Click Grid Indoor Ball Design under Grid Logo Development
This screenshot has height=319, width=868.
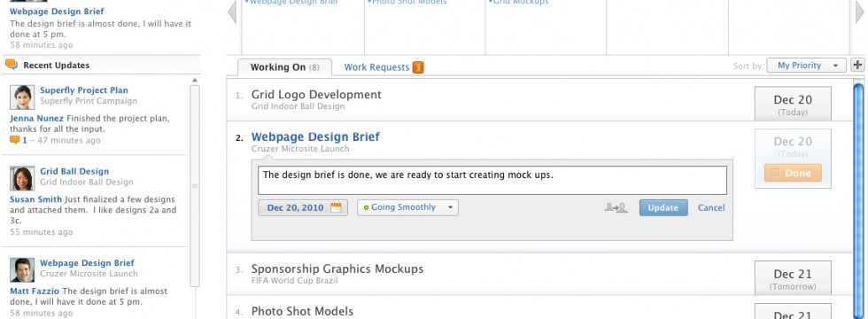coord(298,106)
